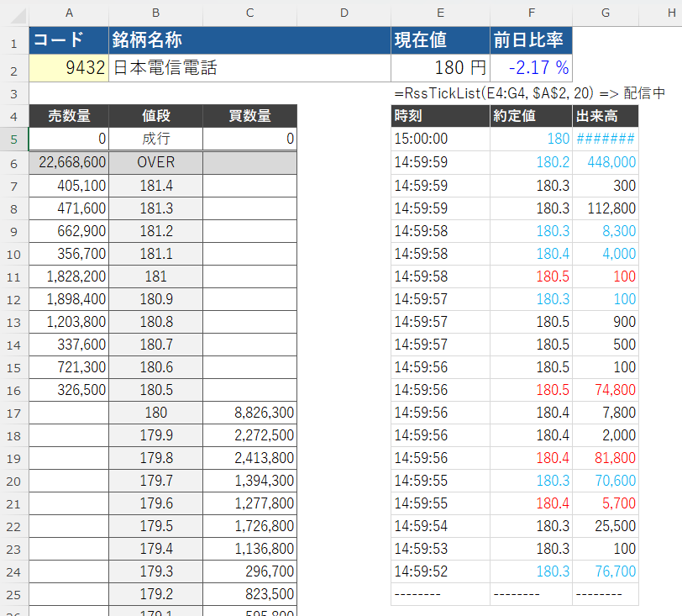Click the 銘柄名称 header cell
The width and height of the screenshot is (682, 616).
[249, 40]
